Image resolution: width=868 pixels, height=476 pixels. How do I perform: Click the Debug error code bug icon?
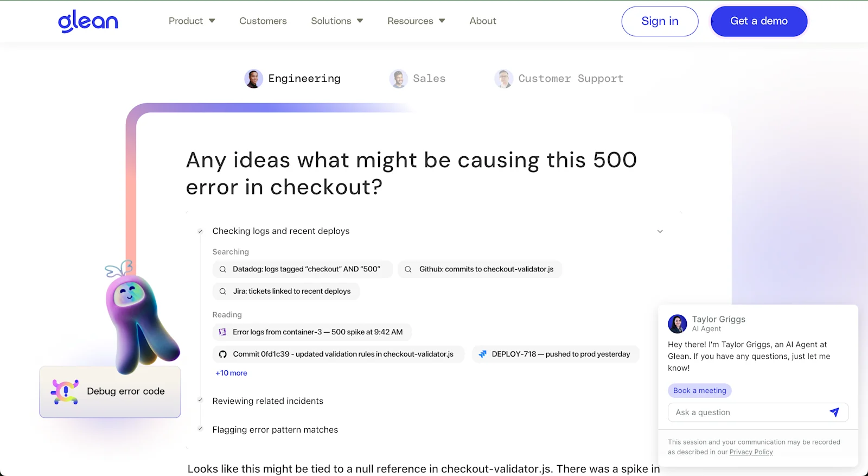tap(65, 391)
